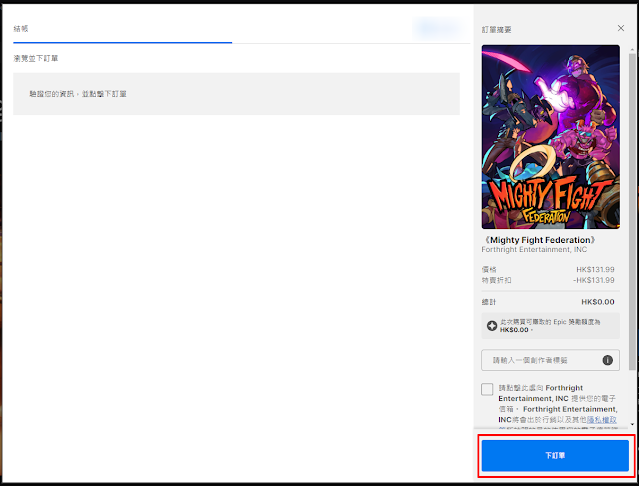Click the total HK$0.00 amount
This screenshot has height=486, width=639.
(x=597, y=302)
